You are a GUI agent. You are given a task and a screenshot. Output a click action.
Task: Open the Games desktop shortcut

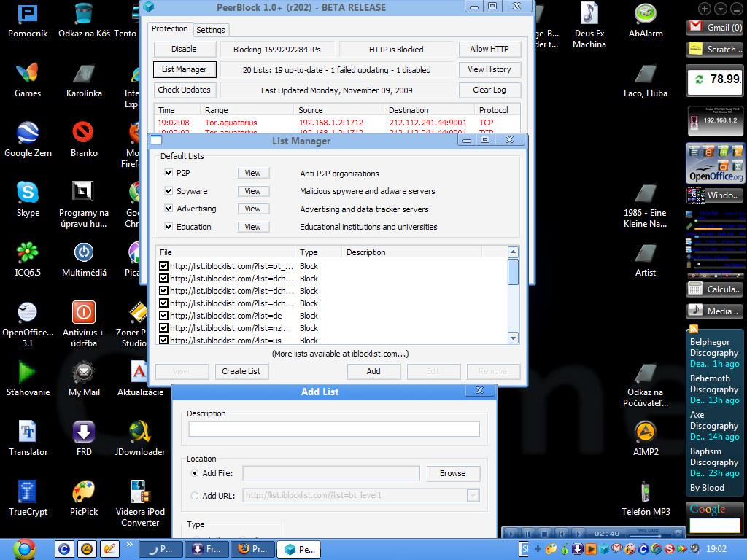tap(27, 80)
